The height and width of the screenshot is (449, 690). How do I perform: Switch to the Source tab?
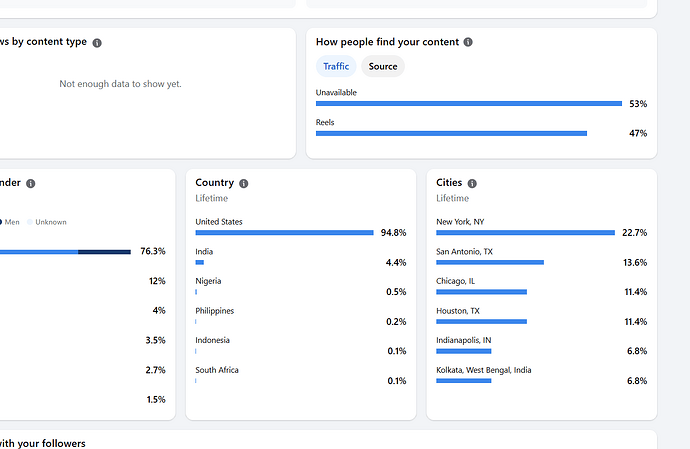coord(383,66)
